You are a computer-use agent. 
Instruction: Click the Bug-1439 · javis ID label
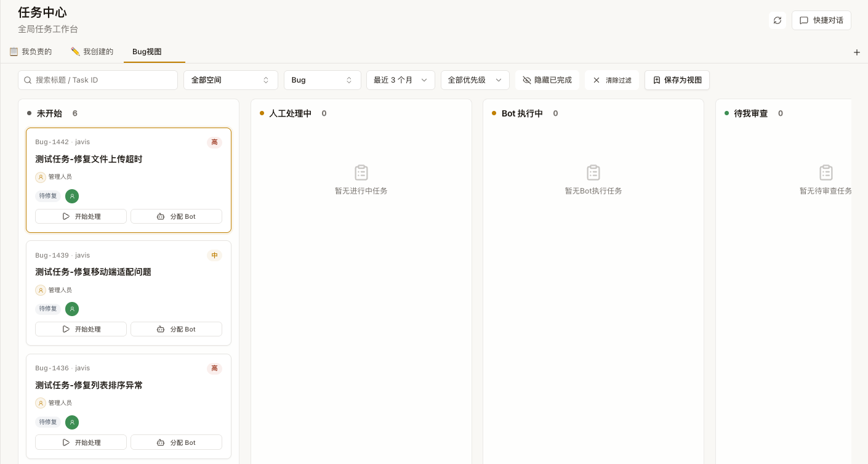(x=62, y=255)
